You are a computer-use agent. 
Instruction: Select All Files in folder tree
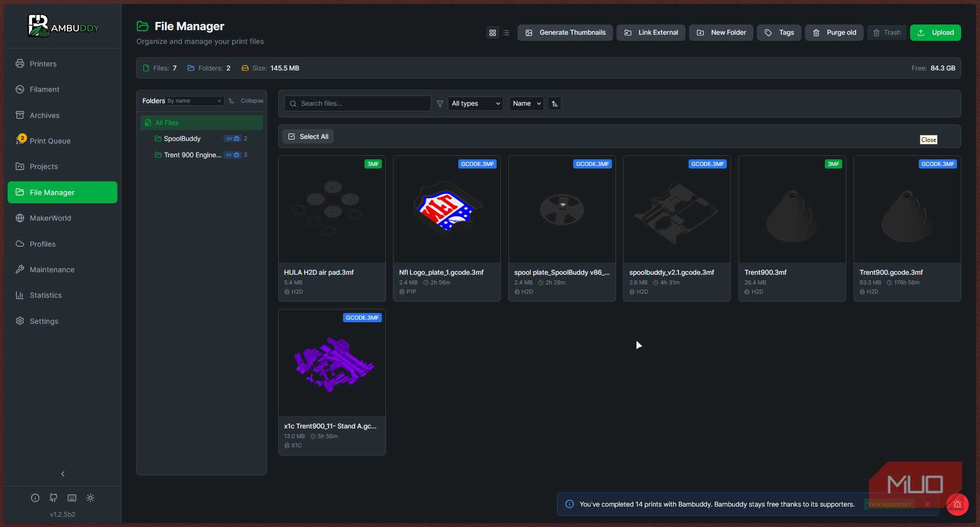[202, 123]
